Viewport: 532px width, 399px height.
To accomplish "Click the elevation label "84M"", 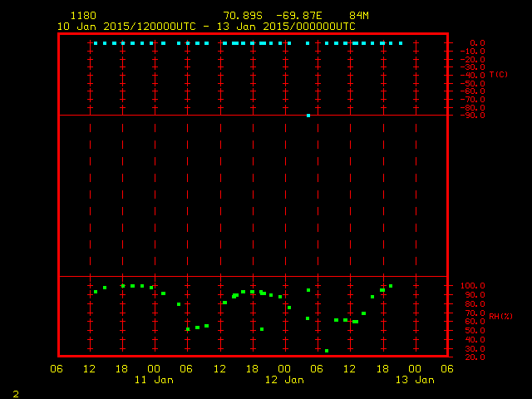I will pos(359,16).
